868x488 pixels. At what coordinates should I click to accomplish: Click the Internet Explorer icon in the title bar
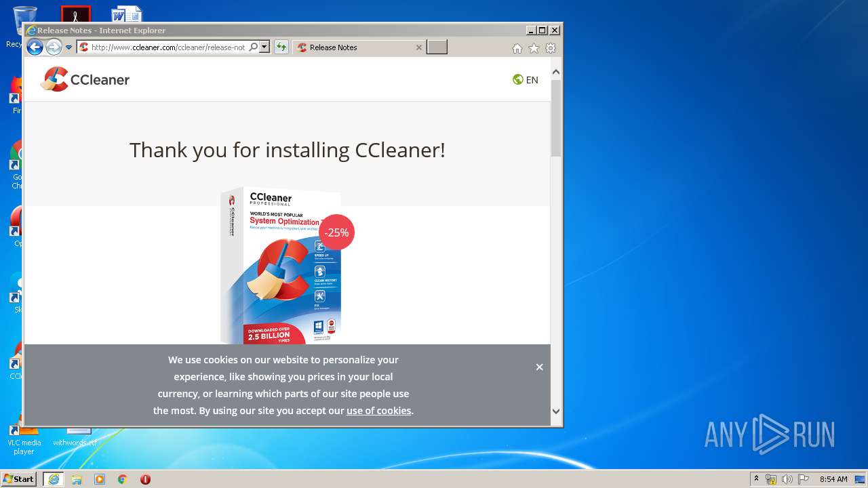click(x=31, y=30)
